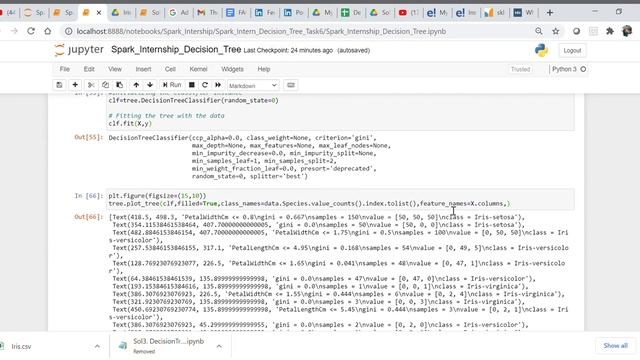Open the Help menu
Viewport: 640px width, 360px height.
[264, 69]
